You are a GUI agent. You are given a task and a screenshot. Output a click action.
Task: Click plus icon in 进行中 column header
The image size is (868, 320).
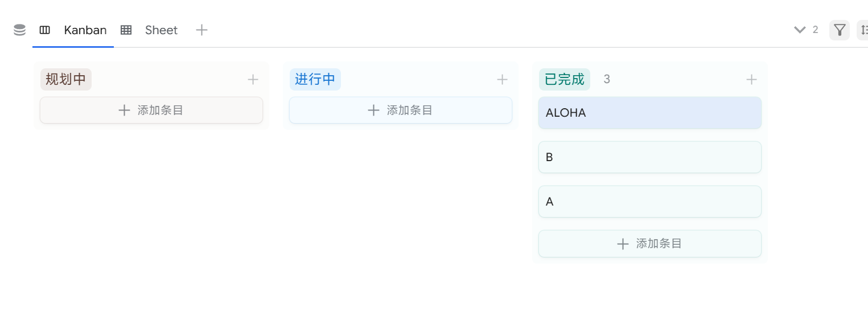tap(502, 80)
